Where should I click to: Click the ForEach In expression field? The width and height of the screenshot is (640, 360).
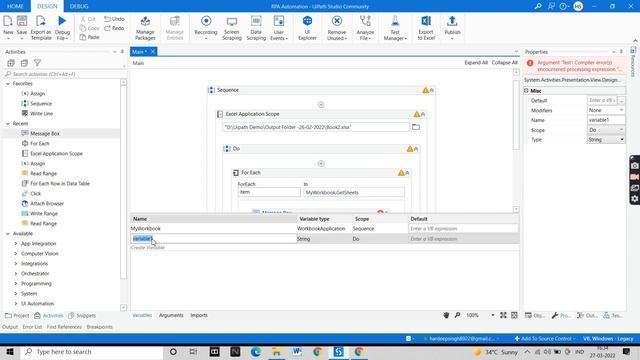click(x=354, y=192)
